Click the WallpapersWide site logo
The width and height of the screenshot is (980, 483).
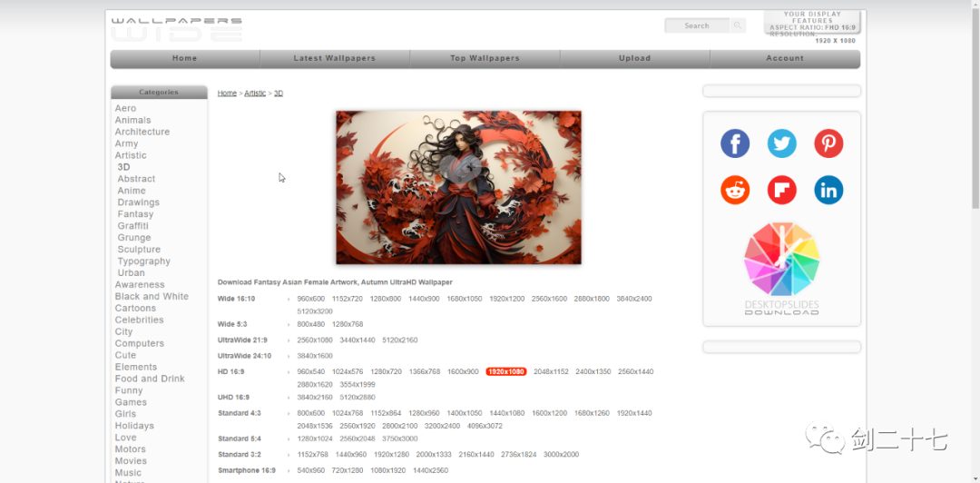pyautogui.click(x=177, y=29)
